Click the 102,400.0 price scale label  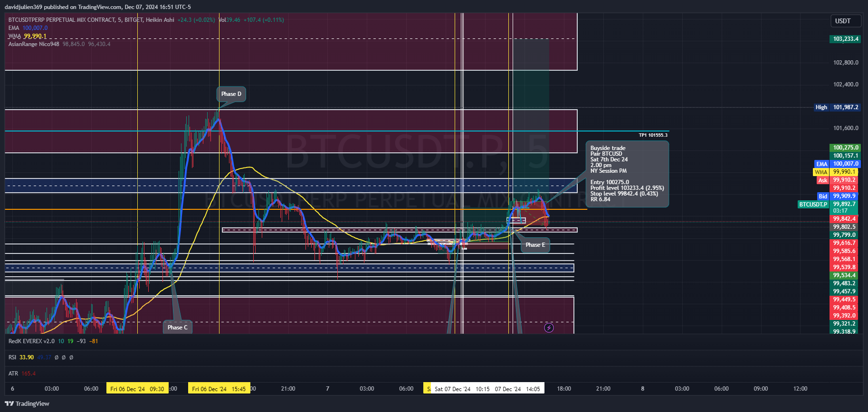846,84
